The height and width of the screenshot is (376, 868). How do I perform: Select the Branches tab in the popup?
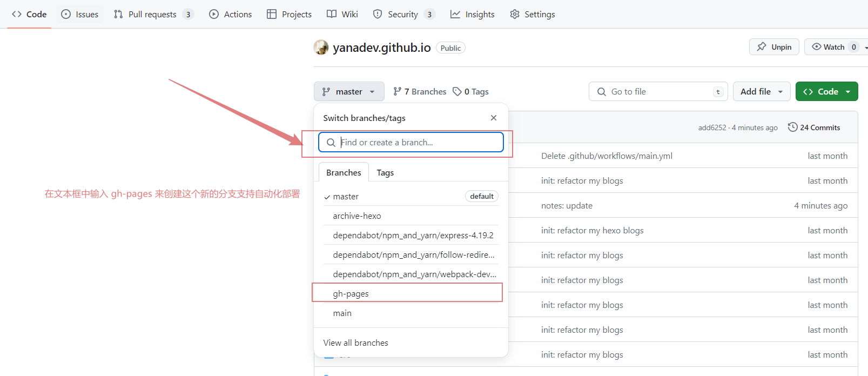tap(344, 172)
